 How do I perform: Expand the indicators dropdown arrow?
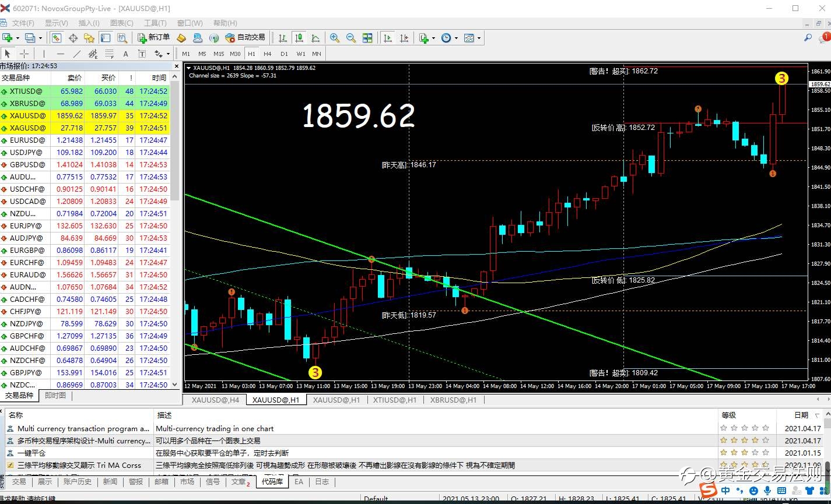[433, 38]
